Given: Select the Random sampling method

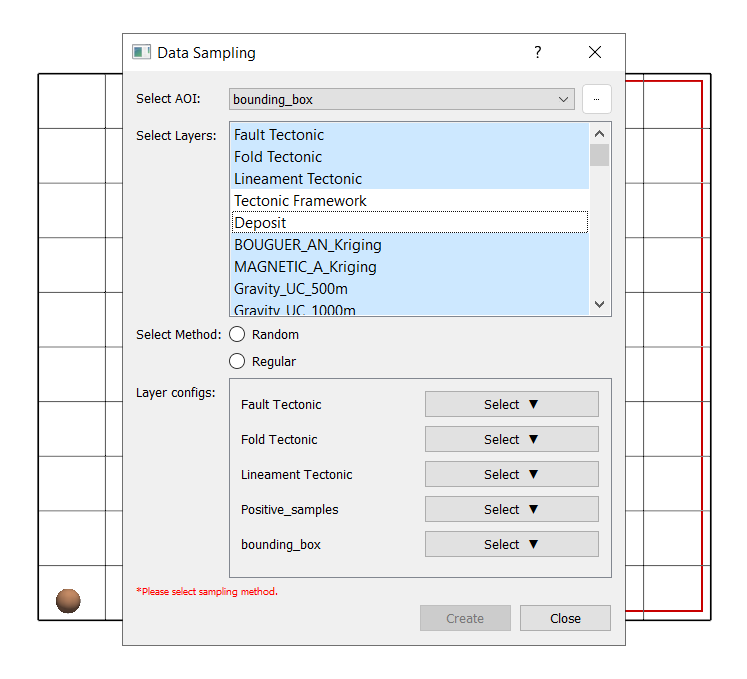Looking at the screenshot, I should click(238, 335).
